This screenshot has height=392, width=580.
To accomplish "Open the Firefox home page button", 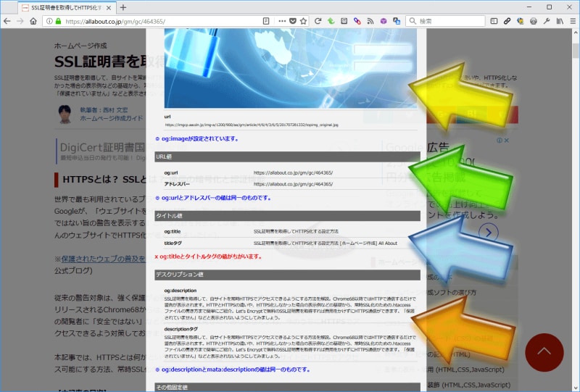I will pos(33,21).
